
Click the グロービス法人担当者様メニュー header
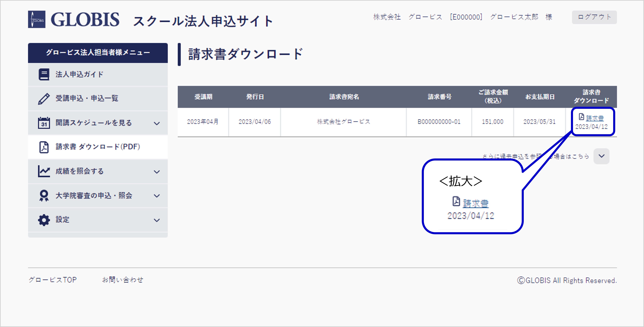click(x=98, y=53)
